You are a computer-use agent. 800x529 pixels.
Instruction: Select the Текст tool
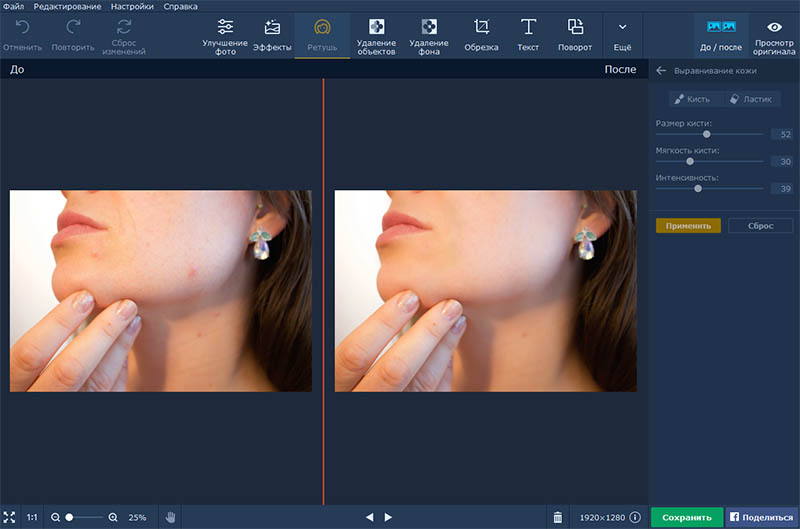[x=529, y=35]
